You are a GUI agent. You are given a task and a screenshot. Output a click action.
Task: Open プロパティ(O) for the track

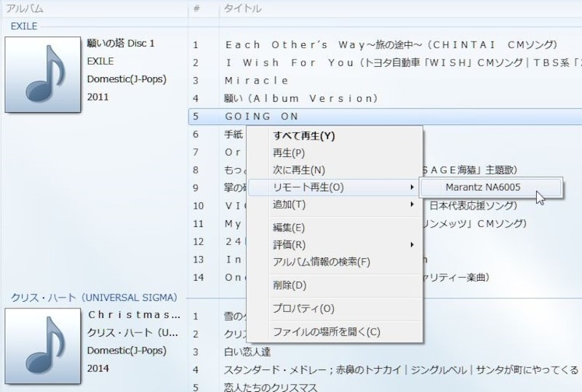[303, 308]
